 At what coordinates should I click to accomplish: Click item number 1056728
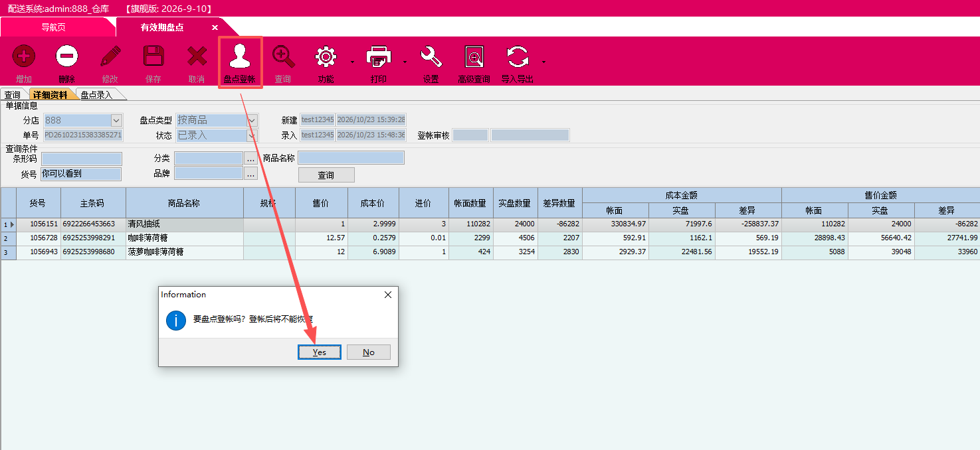[39, 238]
